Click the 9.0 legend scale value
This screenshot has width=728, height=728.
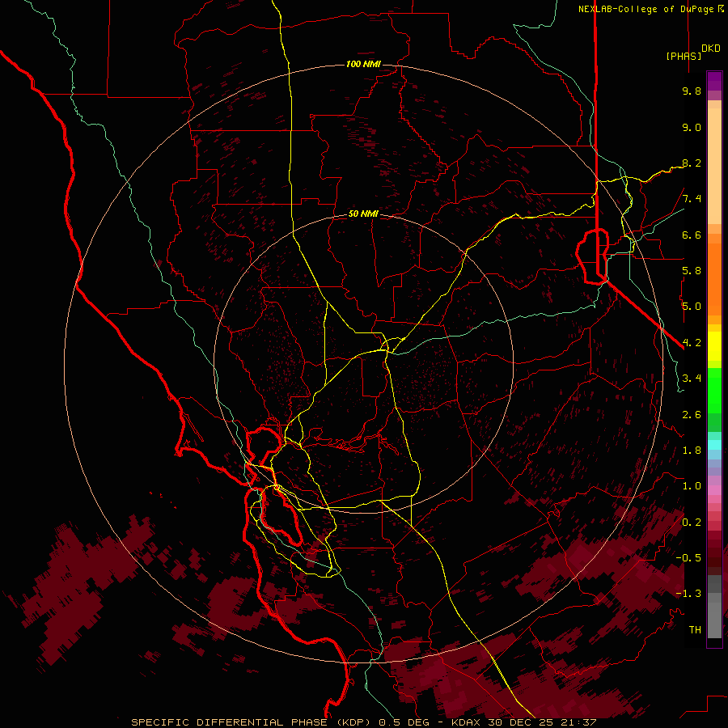pyautogui.click(x=692, y=127)
